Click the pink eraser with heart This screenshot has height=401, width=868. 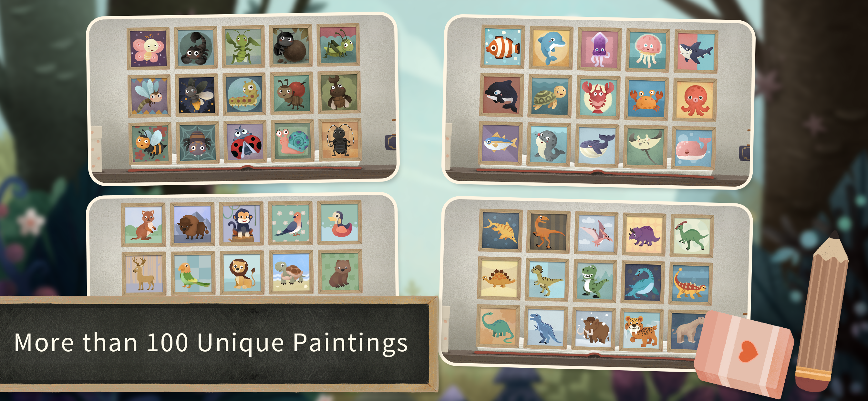(x=745, y=353)
